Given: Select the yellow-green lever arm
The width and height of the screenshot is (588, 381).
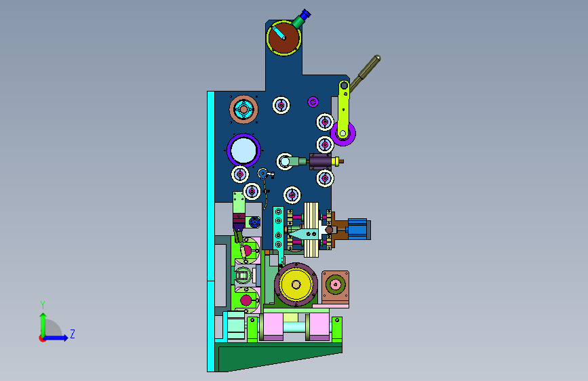Looking at the screenshot, I should click(x=343, y=110).
